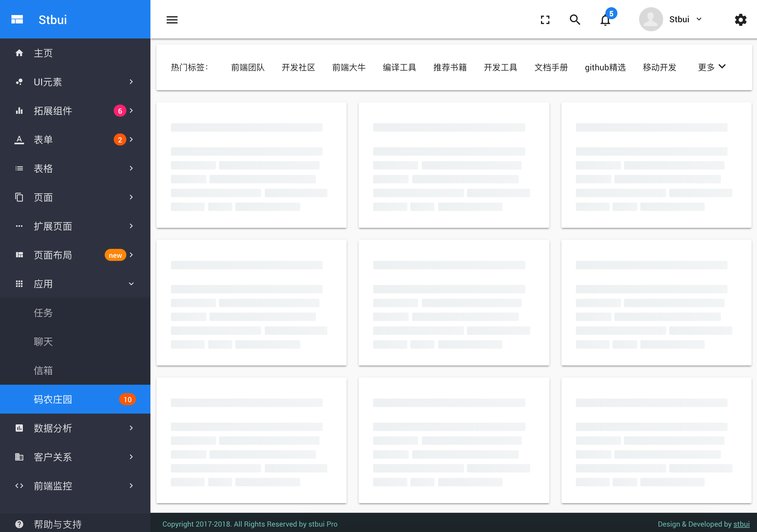
Task: Click the help question mark icon
Action: (19, 524)
